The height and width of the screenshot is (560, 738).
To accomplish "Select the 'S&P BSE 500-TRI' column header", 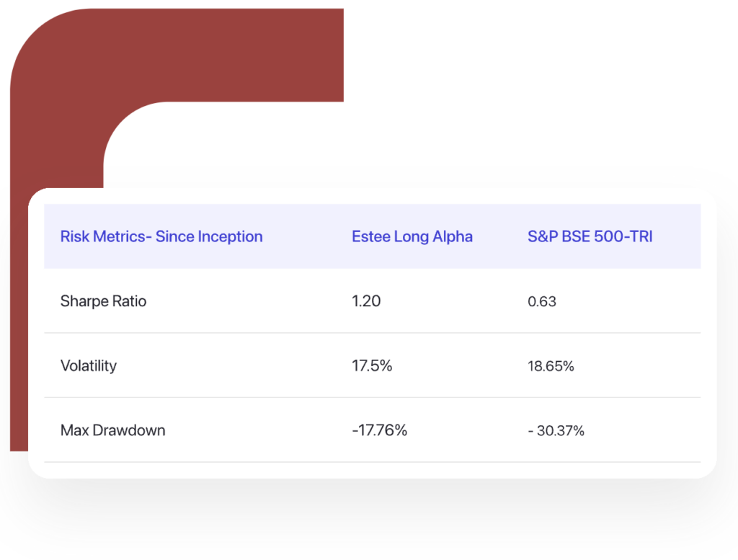I will (x=590, y=236).
